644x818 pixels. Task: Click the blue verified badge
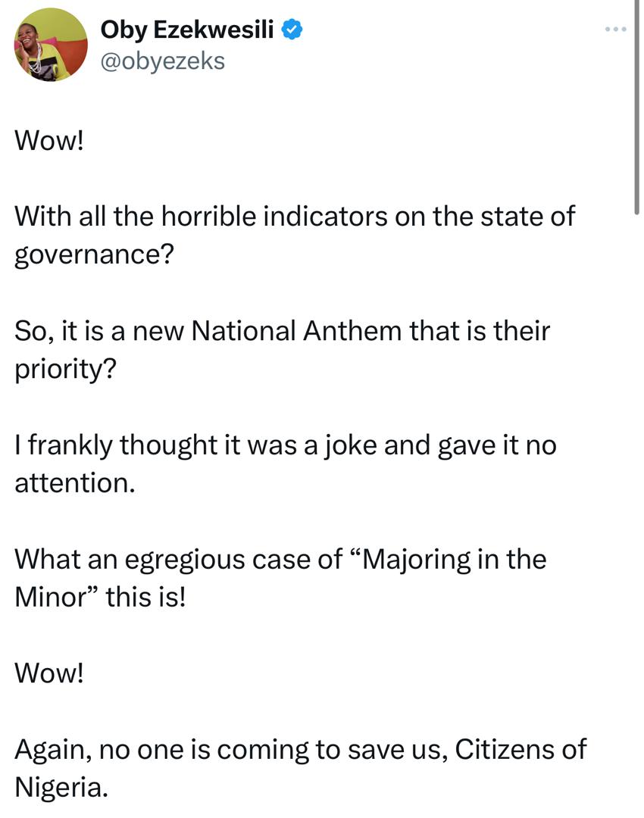(293, 30)
